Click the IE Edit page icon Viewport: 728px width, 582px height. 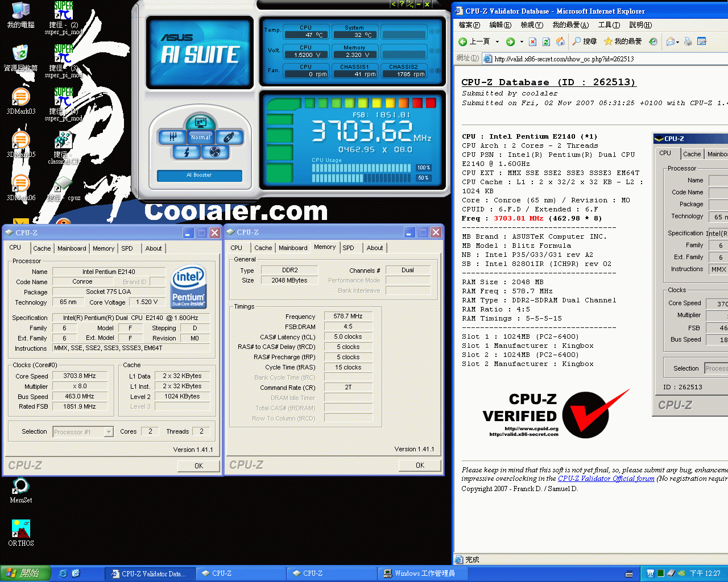pyautogui.click(x=702, y=41)
